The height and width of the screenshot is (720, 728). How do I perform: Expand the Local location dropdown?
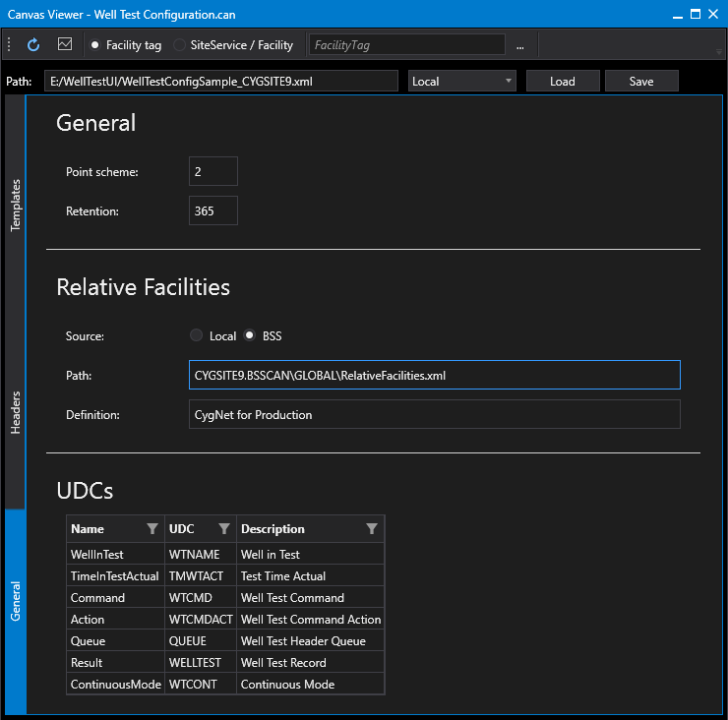(x=462, y=82)
